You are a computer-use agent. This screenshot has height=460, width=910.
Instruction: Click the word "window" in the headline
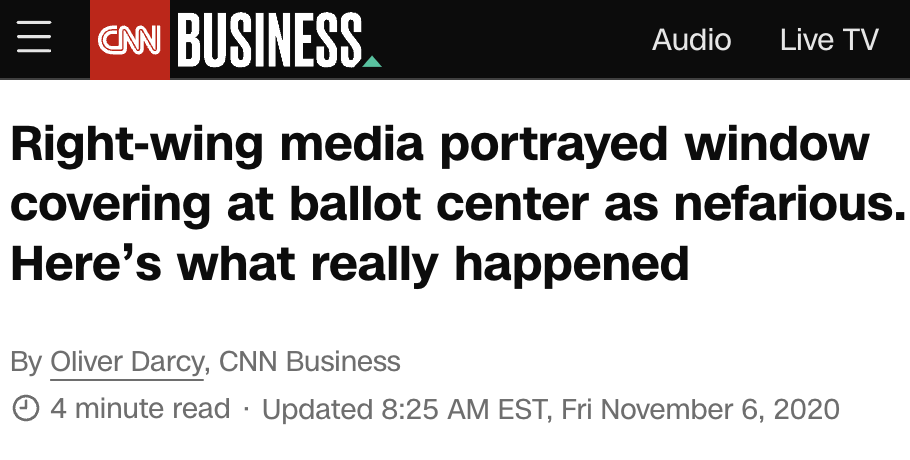[777, 145]
